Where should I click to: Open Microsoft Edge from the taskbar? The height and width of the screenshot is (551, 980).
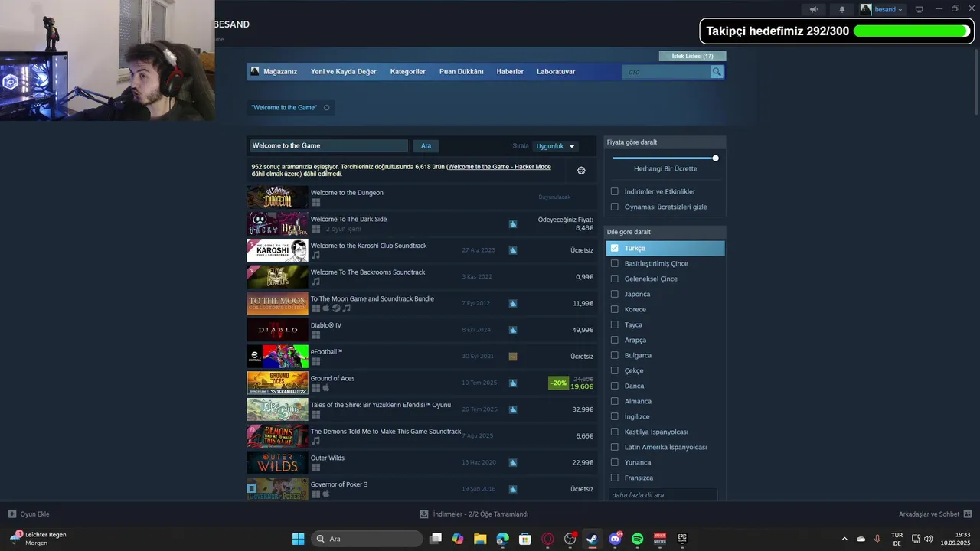click(x=502, y=539)
